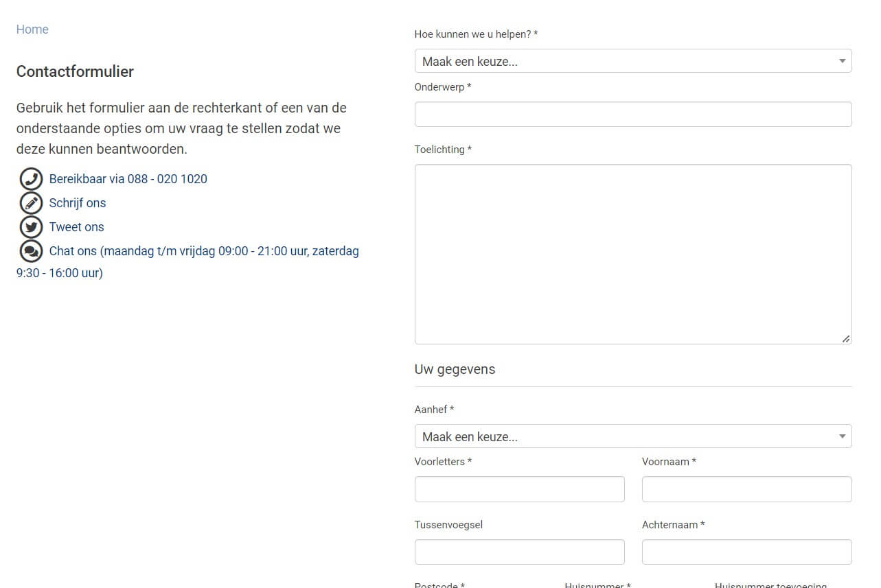Go to the Home breadcrumb link
This screenshot has height=588, width=881.
(x=32, y=30)
